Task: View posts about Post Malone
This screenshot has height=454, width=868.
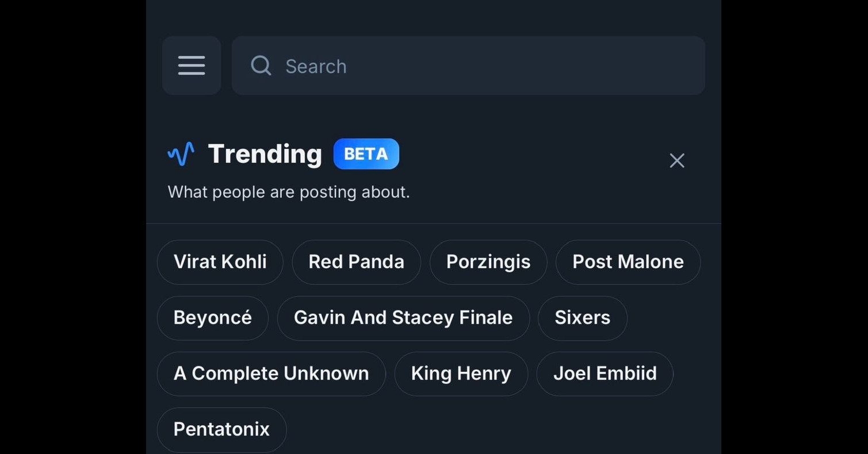Action: [x=628, y=262]
